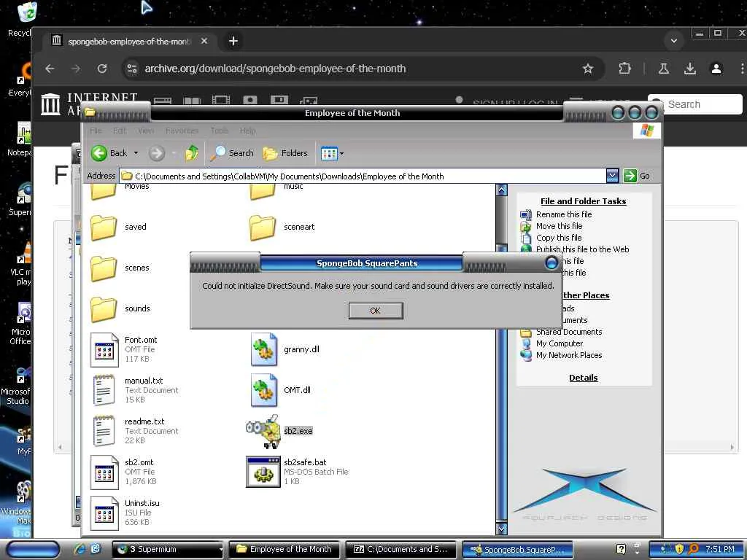Viewport: 747px width, 560px height.
Task: Click Rename this file task link
Action: [x=564, y=214]
